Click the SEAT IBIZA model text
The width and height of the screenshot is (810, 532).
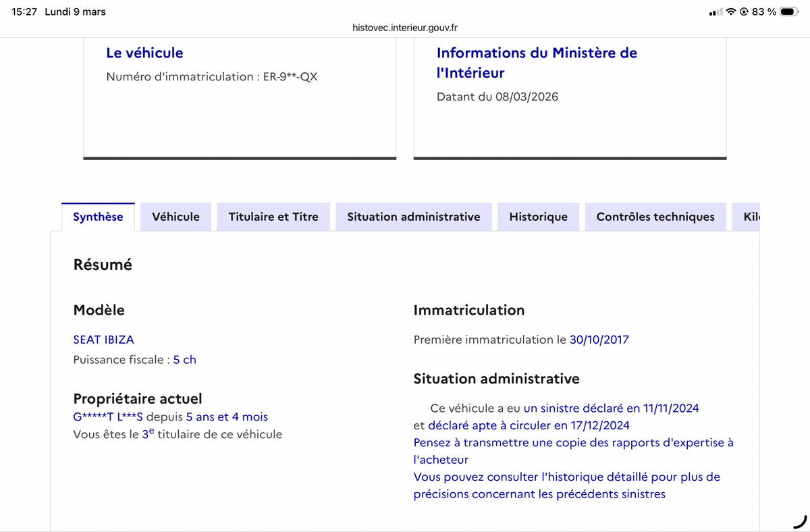(x=103, y=340)
